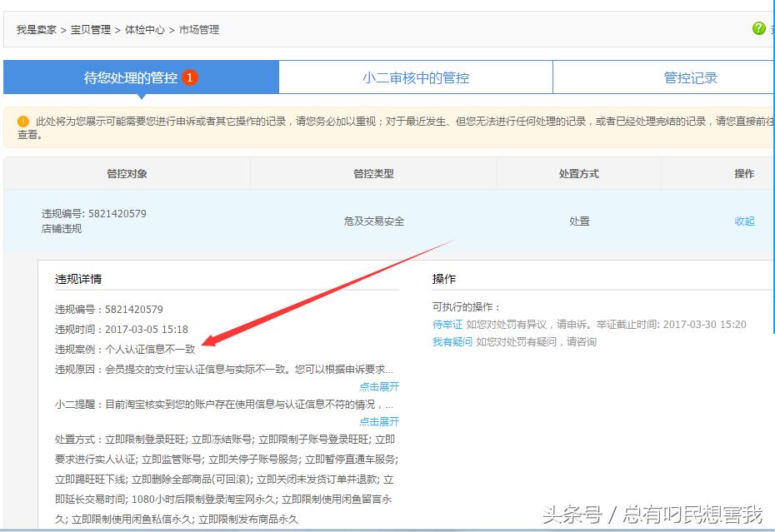Expand 小二提醒 with the 点击展开 link
This screenshot has width=775, height=532.
tap(379, 422)
